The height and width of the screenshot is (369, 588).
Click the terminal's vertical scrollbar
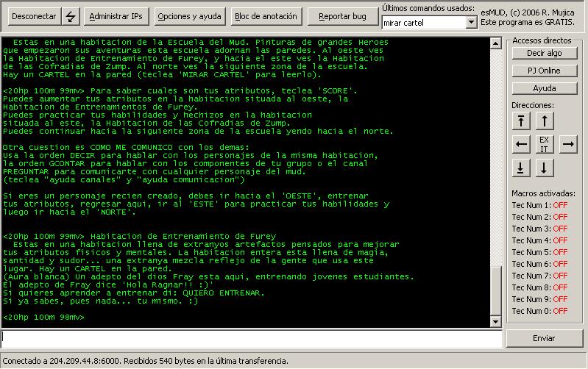tap(500, 176)
